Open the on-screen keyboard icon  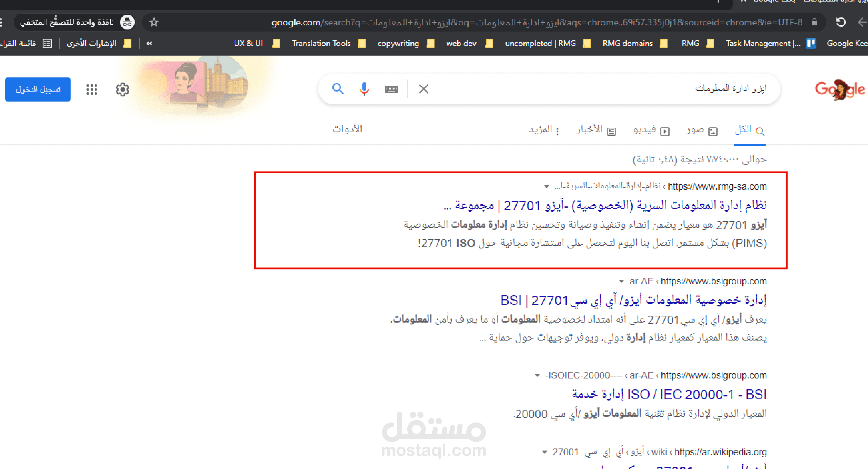[x=391, y=89]
